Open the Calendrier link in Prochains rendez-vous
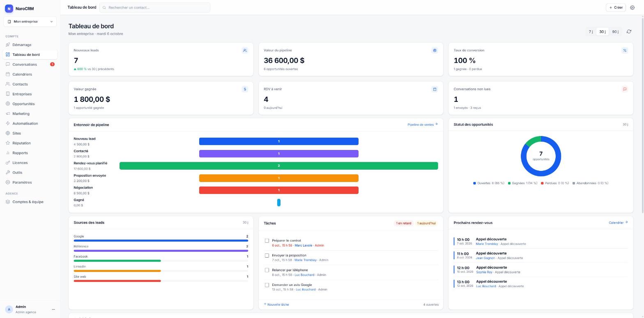Screen dimensions: 644x318 coord(618,223)
